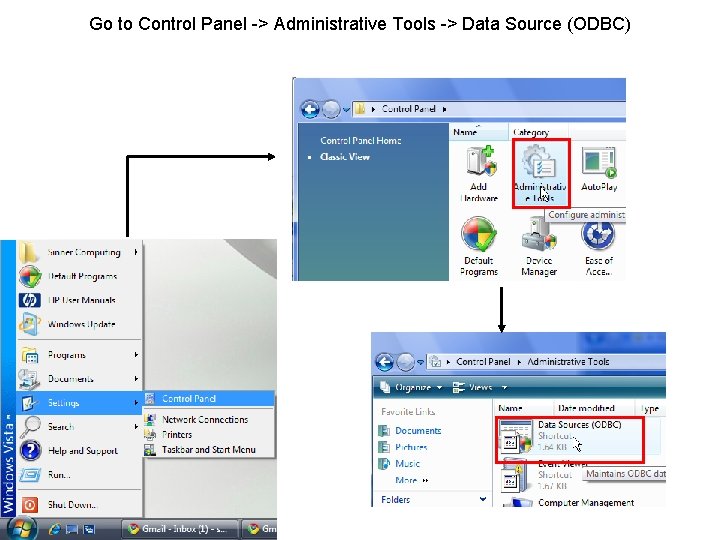The width and height of the screenshot is (720, 540).
Task: Sort by Date modified column
Action: point(594,408)
